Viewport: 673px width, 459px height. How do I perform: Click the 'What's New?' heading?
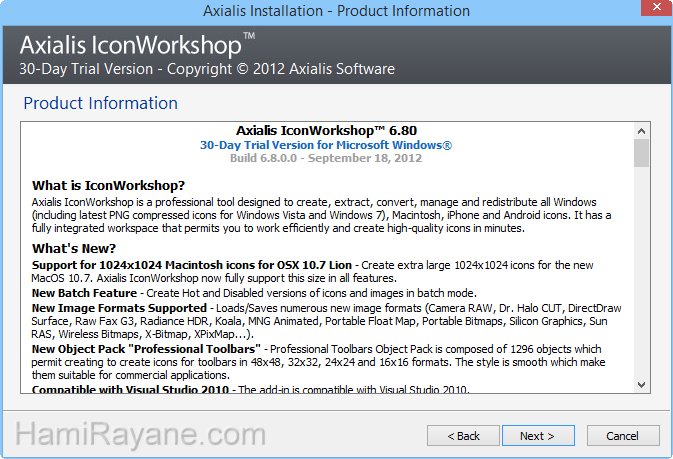[x=74, y=249]
